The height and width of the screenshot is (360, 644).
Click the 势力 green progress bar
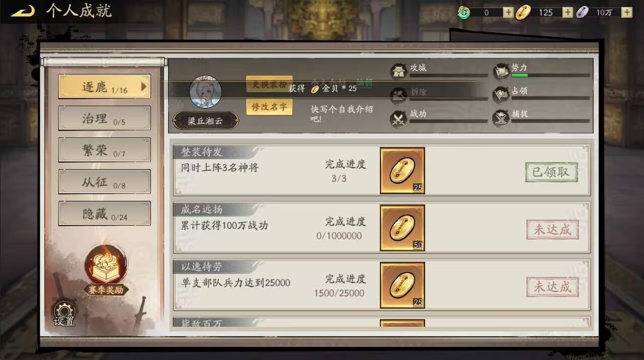coord(550,76)
